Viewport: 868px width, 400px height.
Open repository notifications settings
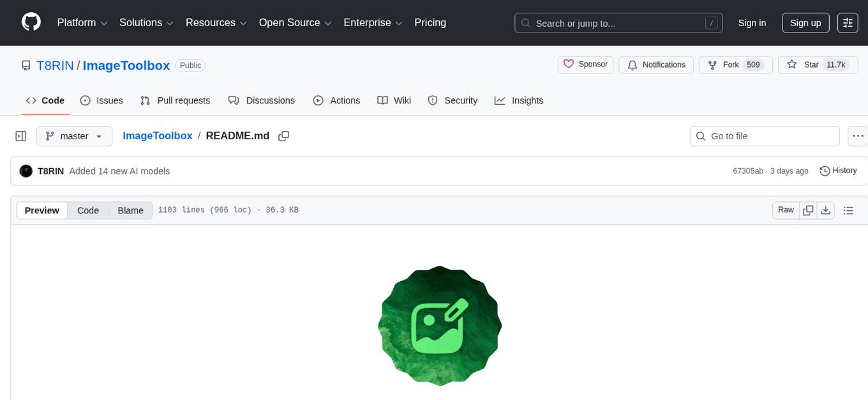pyautogui.click(x=656, y=65)
